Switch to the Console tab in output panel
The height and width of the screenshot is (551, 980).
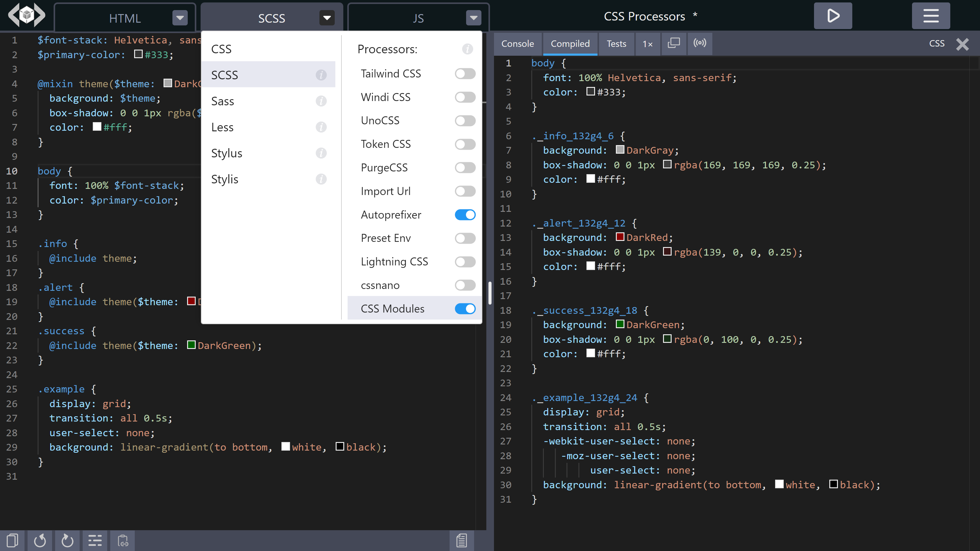[x=517, y=43]
